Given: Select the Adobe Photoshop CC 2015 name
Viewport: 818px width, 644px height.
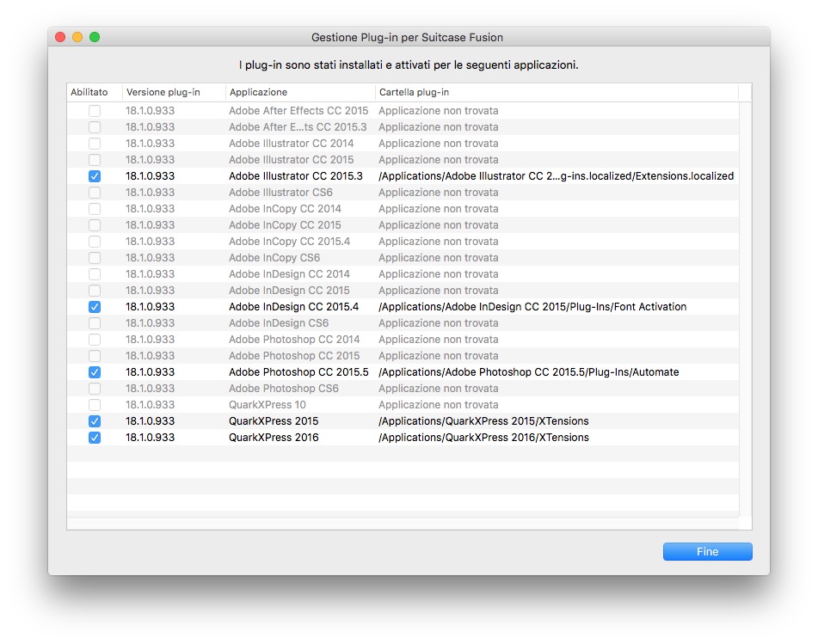Looking at the screenshot, I should coord(294,356).
